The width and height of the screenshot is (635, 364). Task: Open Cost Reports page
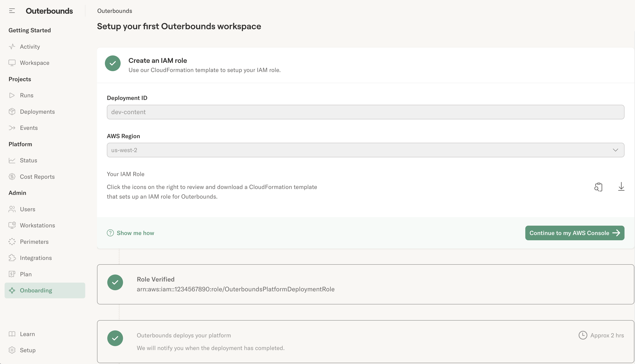coord(45,177)
